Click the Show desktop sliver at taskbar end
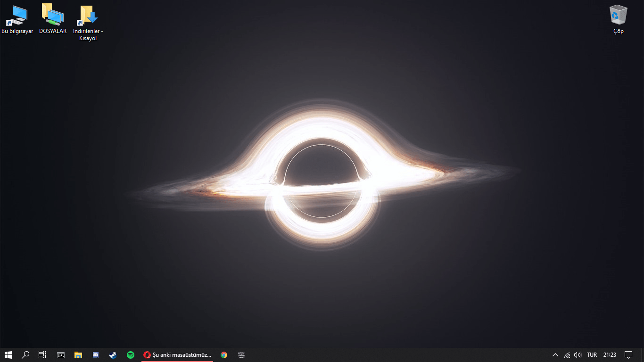 coord(643,355)
